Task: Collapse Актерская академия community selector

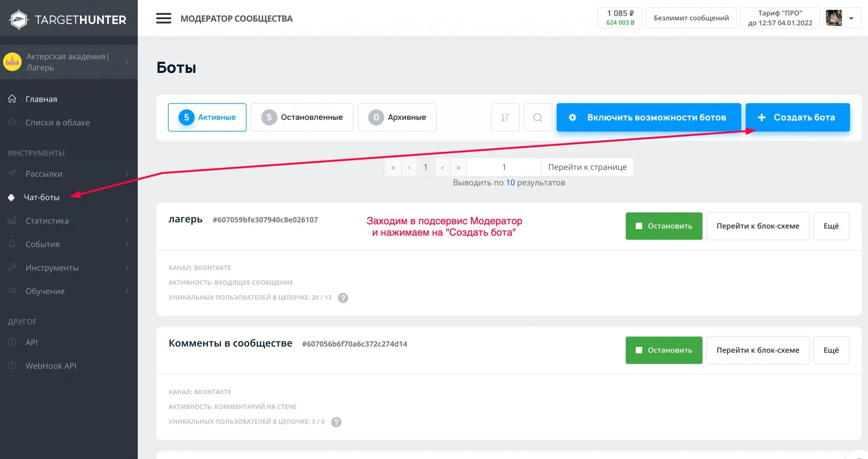Action: 127,62
